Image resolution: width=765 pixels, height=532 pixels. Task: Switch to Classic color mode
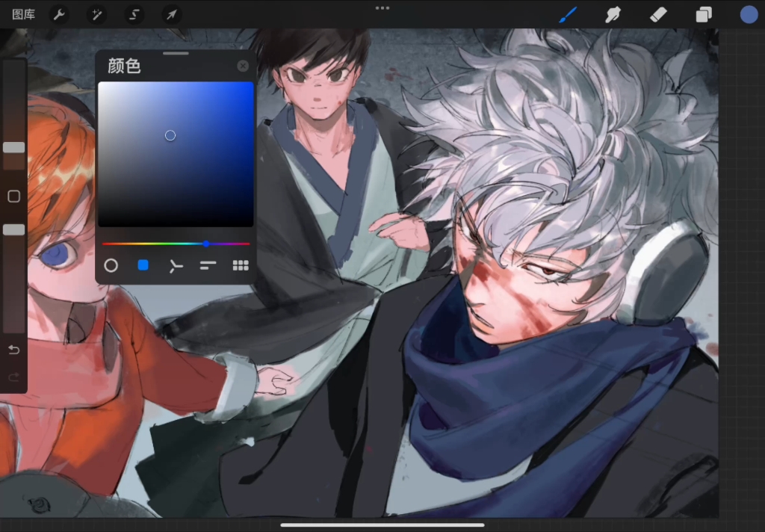[x=143, y=265]
